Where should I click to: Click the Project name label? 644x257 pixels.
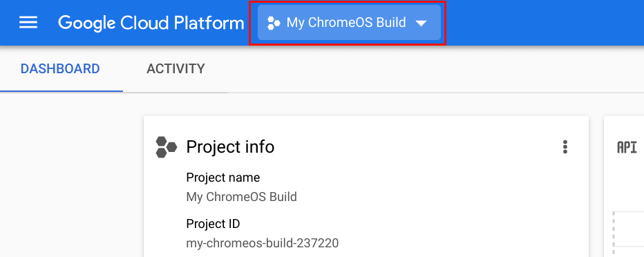(x=223, y=178)
